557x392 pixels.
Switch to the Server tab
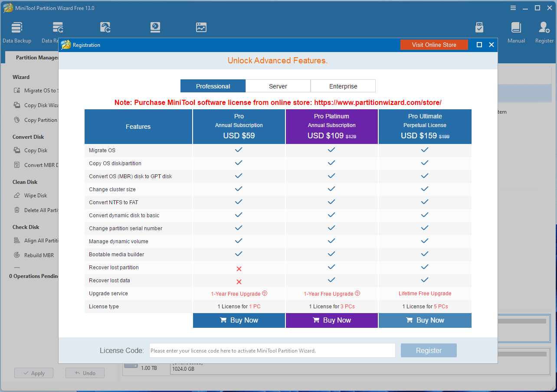tap(278, 86)
